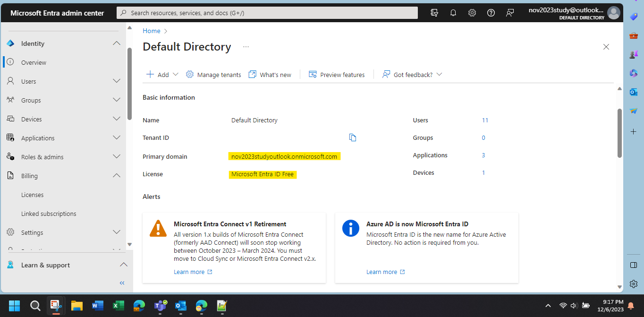
Task: Click What's new in toolbar
Action: [x=270, y=75]
